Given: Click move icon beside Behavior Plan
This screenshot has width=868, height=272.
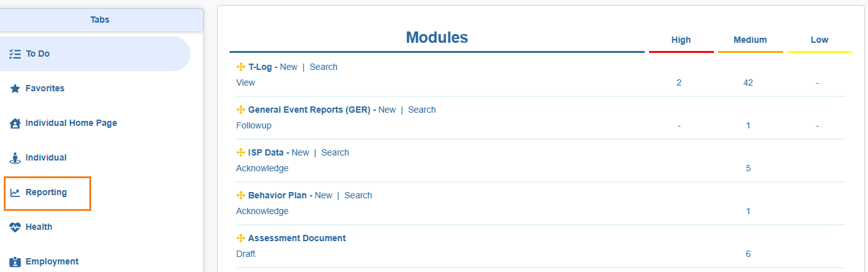Looking at the screenshot, I should click(240, 196).
